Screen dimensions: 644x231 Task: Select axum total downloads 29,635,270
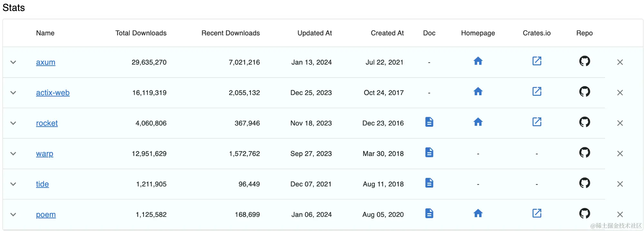149,62
